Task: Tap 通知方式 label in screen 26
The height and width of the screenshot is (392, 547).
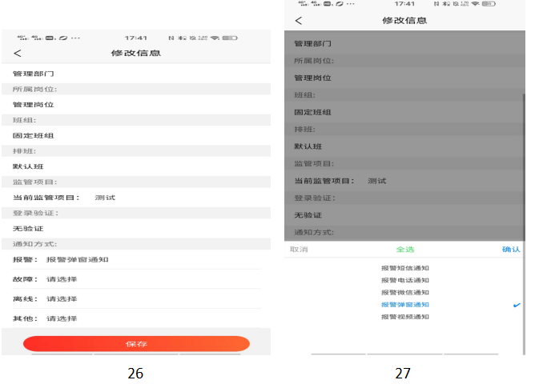Action: pos(35,244)
